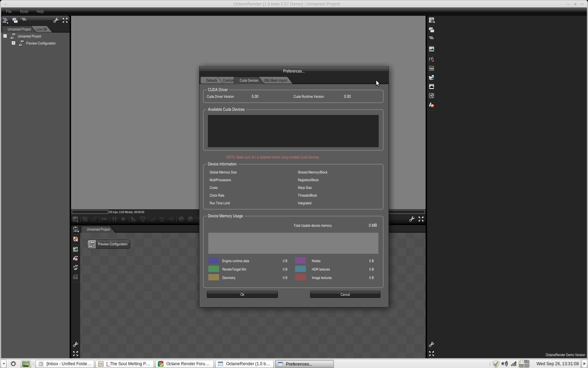588x368 pixels.
Task: Click render progress bar
Action: pos(90,212)
